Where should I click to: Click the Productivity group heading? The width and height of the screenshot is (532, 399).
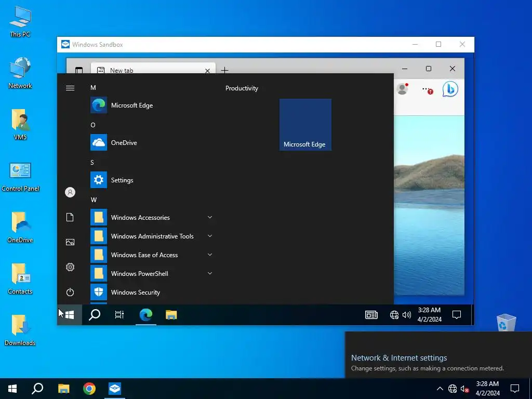(x=242, y=88)
